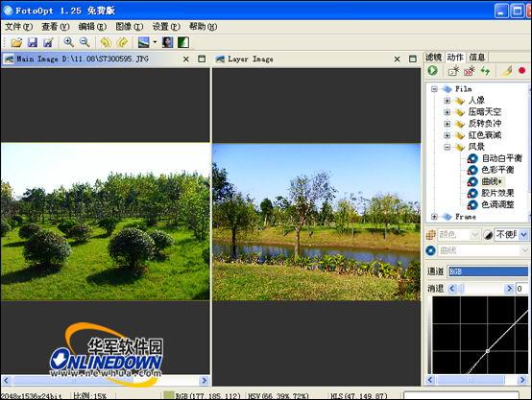The width and height of the screenshot is (532, 400).
Task: Click the new action step sparkle icon
Action: pos(453,71)
